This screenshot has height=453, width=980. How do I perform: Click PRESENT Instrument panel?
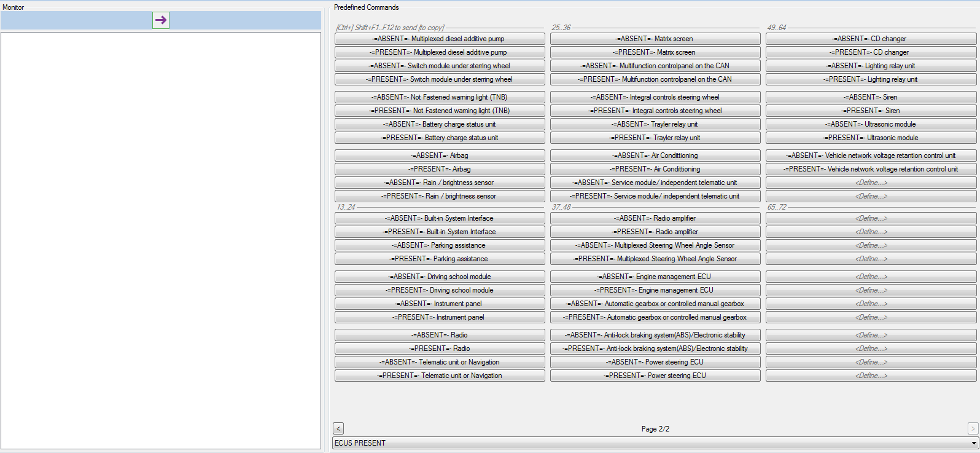(440, 317)
